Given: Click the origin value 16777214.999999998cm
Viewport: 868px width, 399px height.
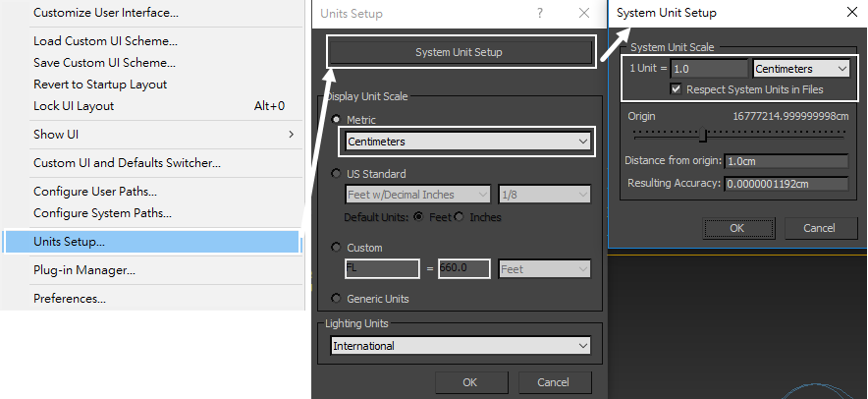Looking at the screenshot, I should 790,116.
